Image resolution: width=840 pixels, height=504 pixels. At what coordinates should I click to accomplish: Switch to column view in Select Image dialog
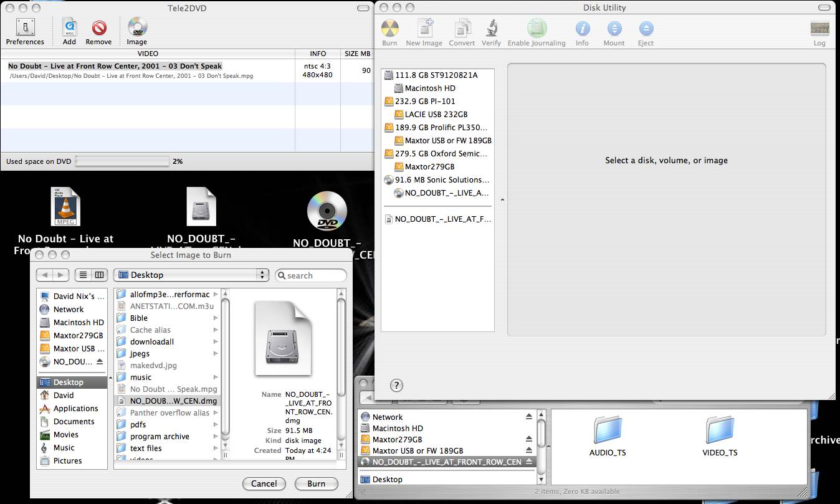point(99,275)
